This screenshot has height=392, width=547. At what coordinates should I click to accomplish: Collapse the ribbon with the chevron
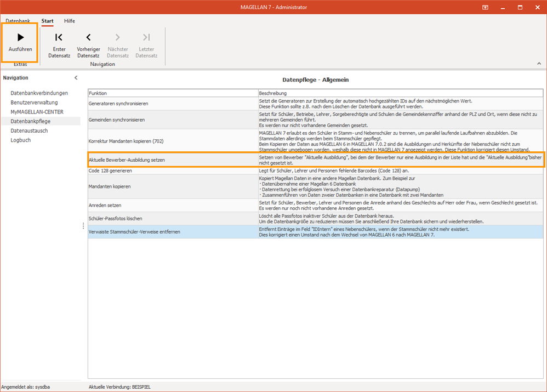539,64
